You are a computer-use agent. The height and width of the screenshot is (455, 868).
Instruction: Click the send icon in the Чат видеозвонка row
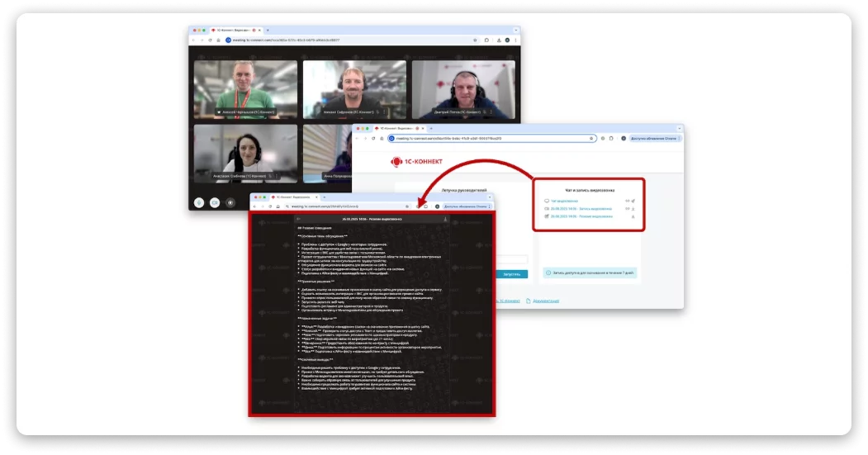pyautogui.click(x=633, y=201)
